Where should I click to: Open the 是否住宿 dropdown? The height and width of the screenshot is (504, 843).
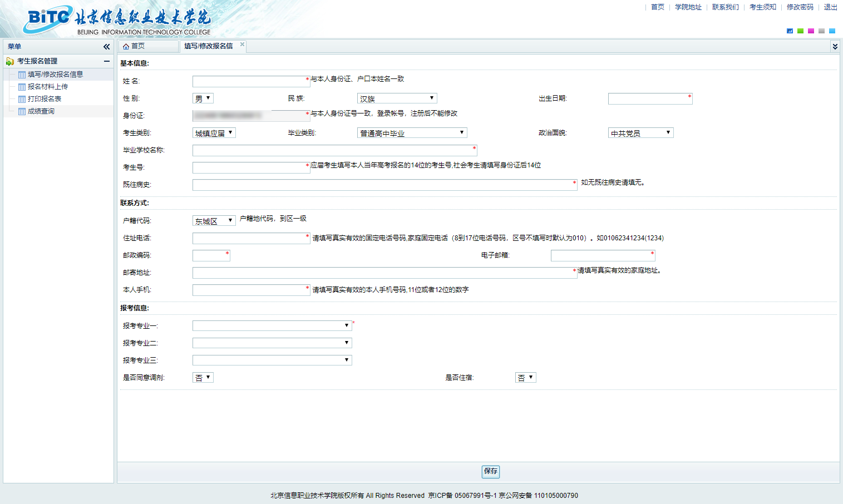coord(526,378)
